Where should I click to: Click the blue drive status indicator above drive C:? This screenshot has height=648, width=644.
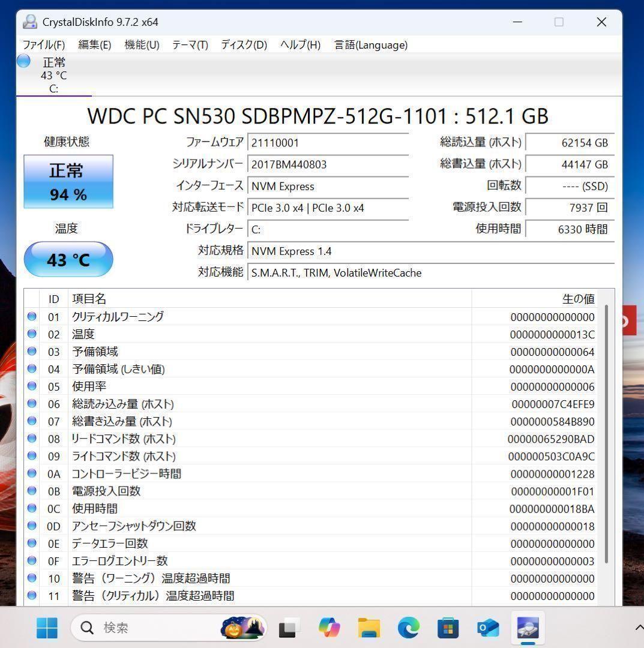[23, 61]
